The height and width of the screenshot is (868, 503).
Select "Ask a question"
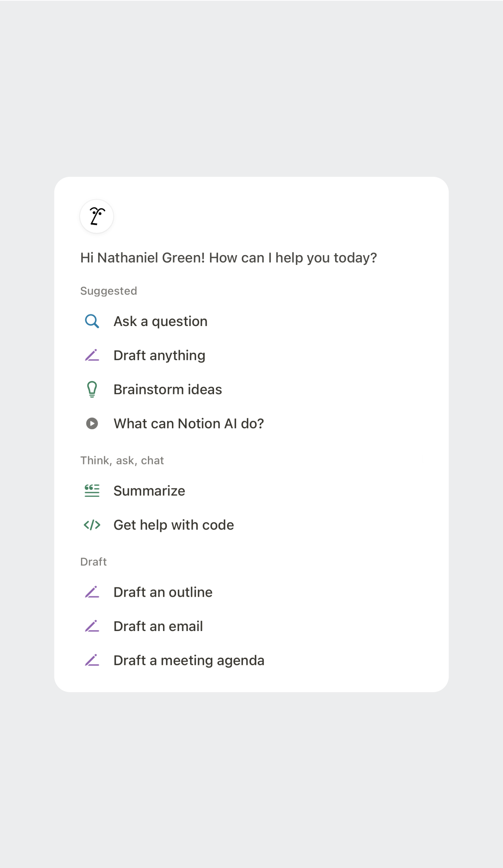tap(160, 321)
